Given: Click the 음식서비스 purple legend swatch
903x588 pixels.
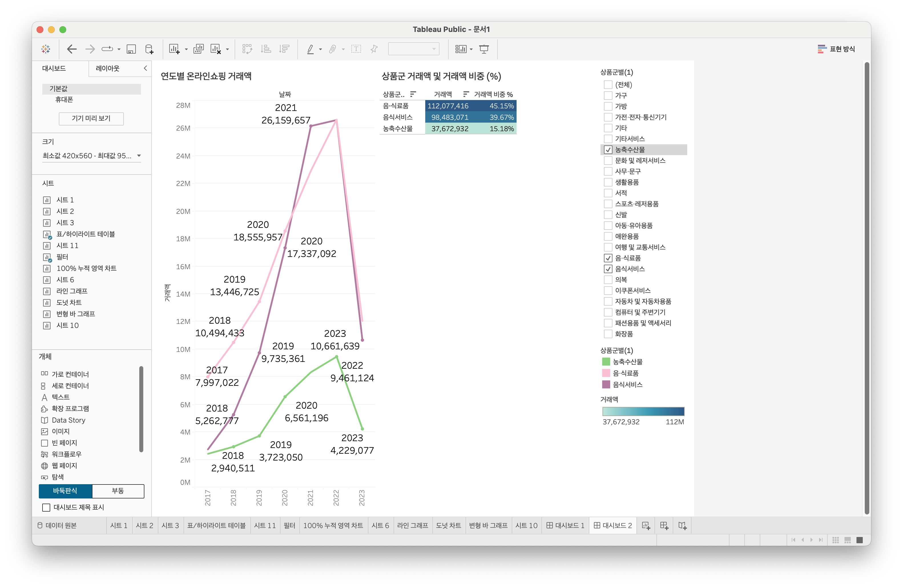Looking at the screenshot, I should pos(606,384).
